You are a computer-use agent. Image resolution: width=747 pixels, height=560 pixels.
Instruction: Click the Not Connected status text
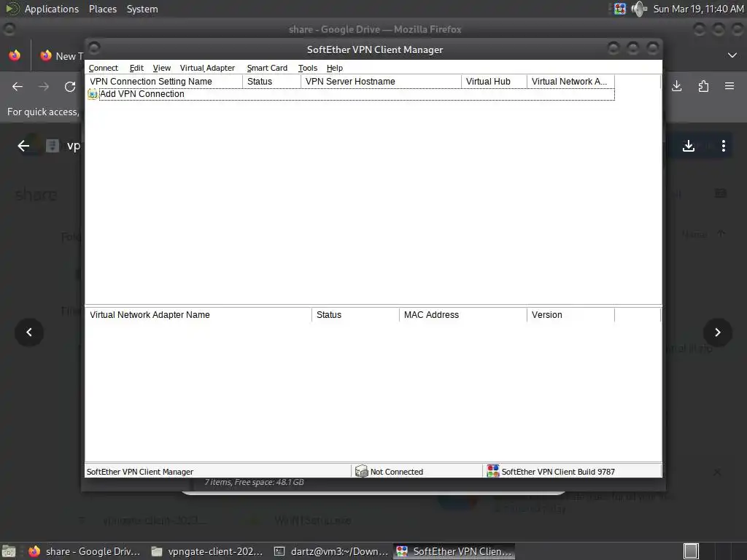click(396, 472)
